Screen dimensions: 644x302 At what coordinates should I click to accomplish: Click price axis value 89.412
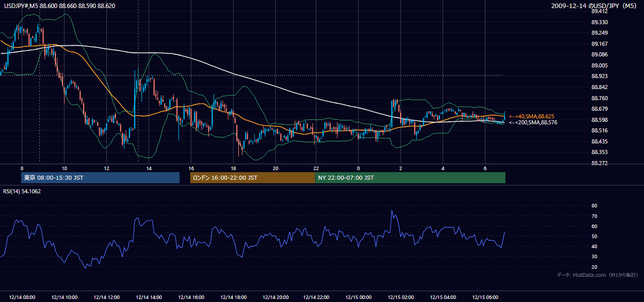pyautogui.click(x=599, y=11)
